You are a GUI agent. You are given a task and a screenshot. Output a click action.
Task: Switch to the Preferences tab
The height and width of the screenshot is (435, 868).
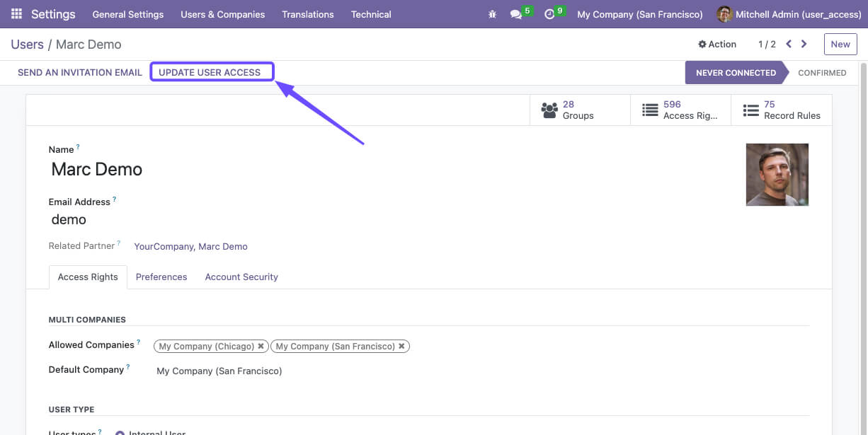[161, 277]
